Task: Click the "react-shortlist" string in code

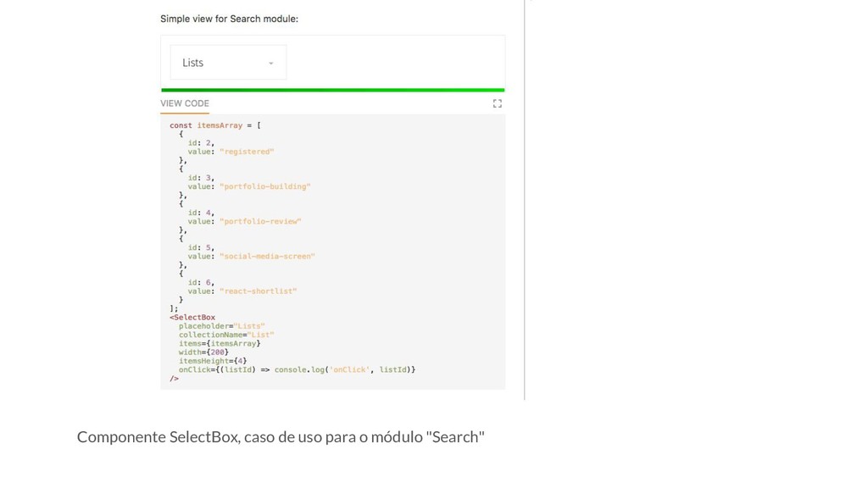Action: coord(258,291)
